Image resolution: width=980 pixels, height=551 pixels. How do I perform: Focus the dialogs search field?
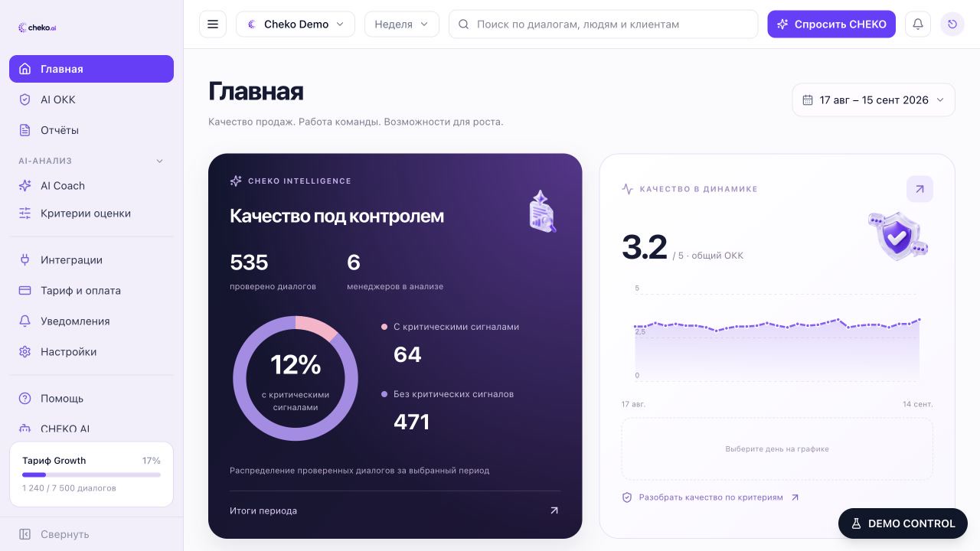(x=603, y=24)
